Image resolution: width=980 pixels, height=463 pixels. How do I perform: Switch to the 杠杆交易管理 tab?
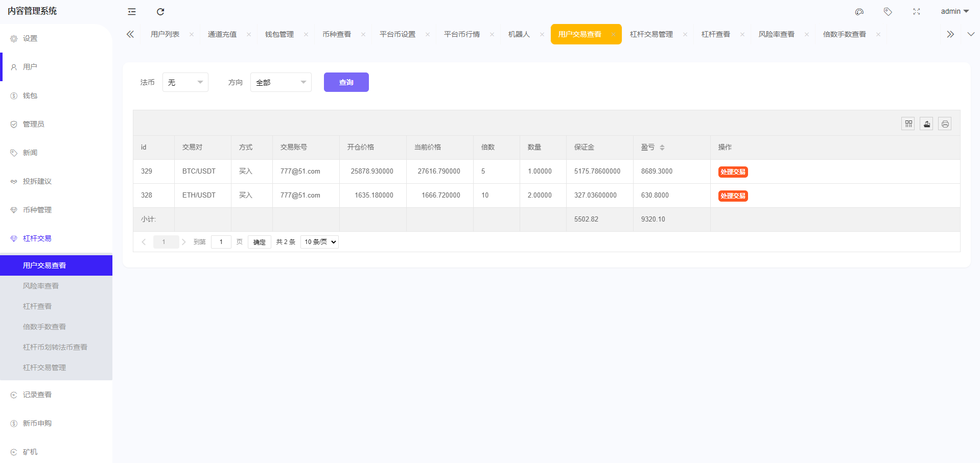point(651,34)
